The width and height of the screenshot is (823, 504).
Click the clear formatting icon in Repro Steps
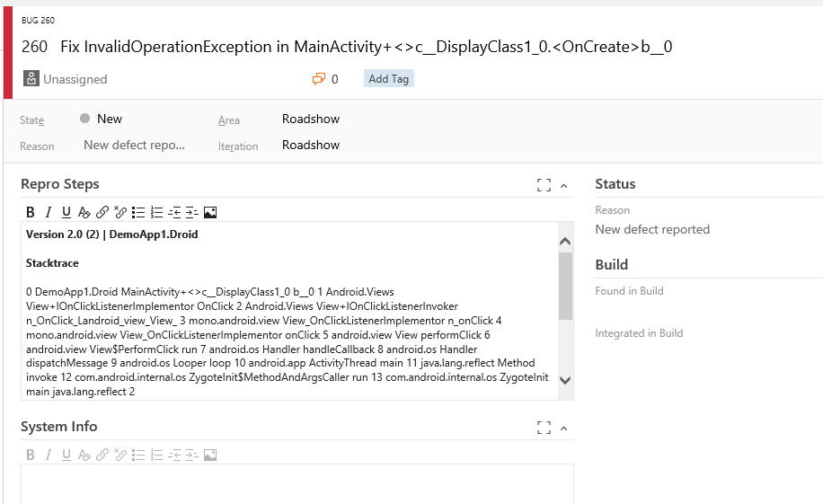point(84,213)
